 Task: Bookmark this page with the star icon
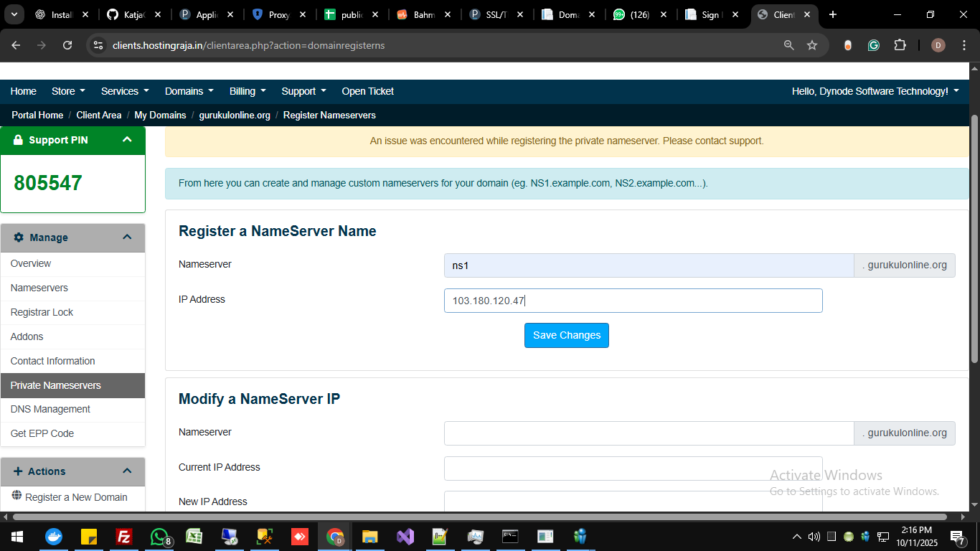pos(812,45)
